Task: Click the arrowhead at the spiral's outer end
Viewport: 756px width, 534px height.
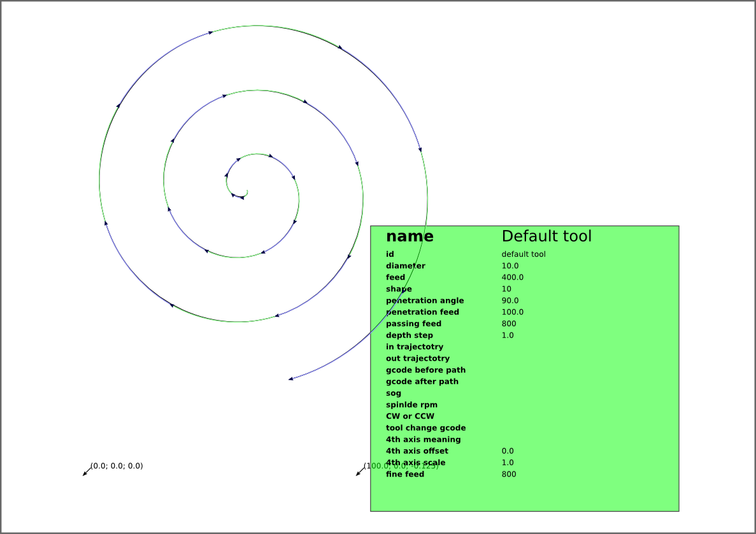Action: pyautogui.click(x=290, y=379)
